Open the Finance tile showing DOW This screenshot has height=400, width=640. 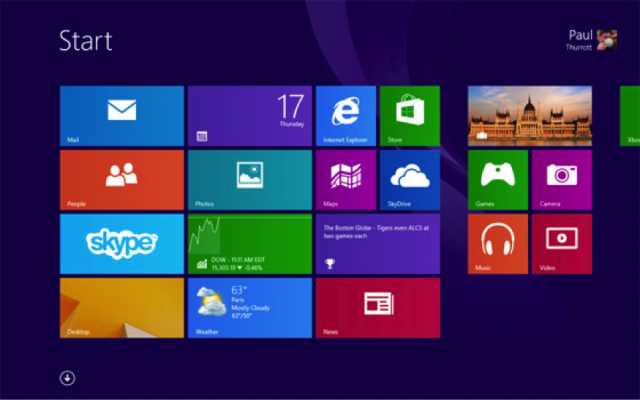click(x=250, y=244)
